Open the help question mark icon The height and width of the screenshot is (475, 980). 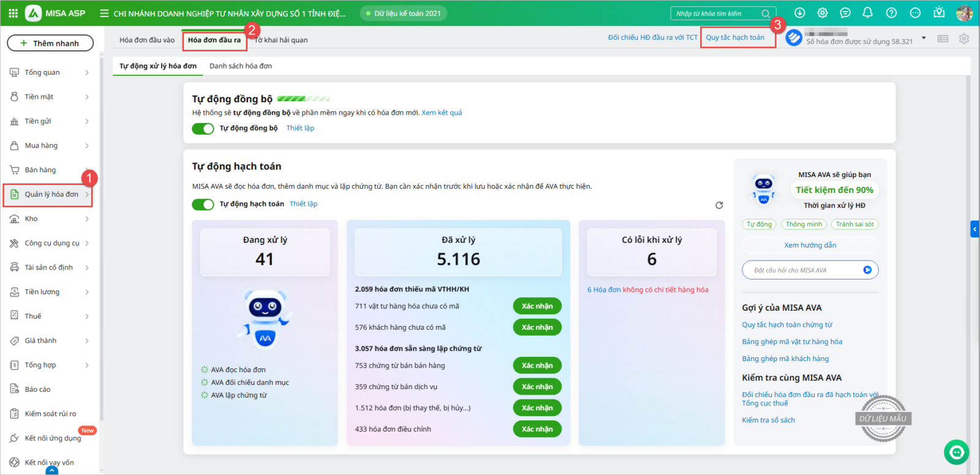pos(891,13)
